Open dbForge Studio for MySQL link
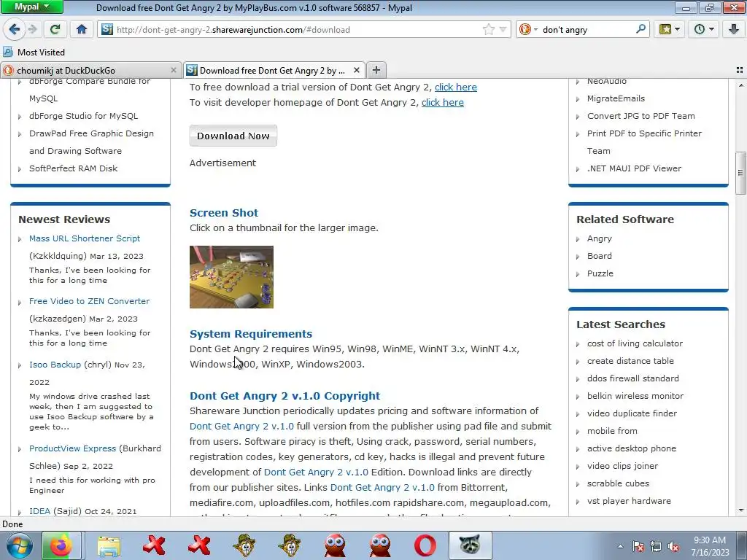Screen dimensions: 747x560 tap(83, 116)
